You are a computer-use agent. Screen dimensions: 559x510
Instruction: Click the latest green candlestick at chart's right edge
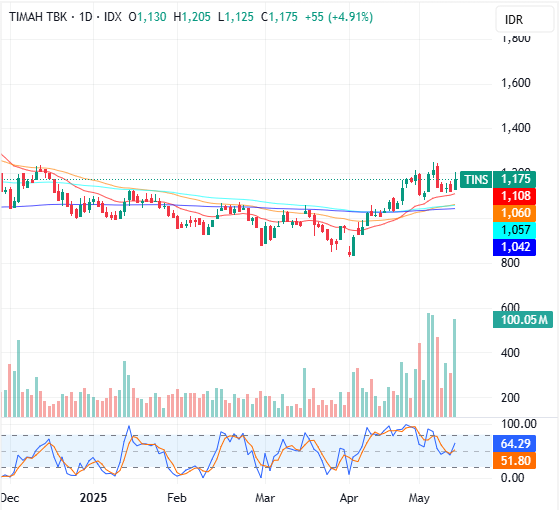[x=455, y=182]
